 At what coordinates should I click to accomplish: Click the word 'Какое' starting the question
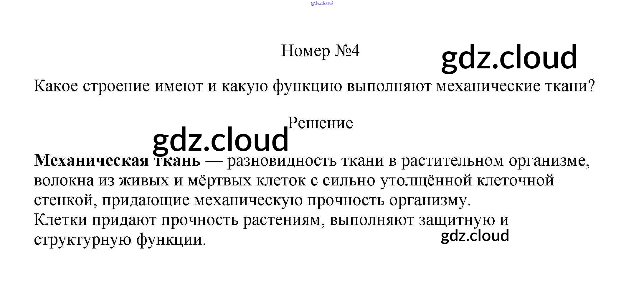coord(56,86)
